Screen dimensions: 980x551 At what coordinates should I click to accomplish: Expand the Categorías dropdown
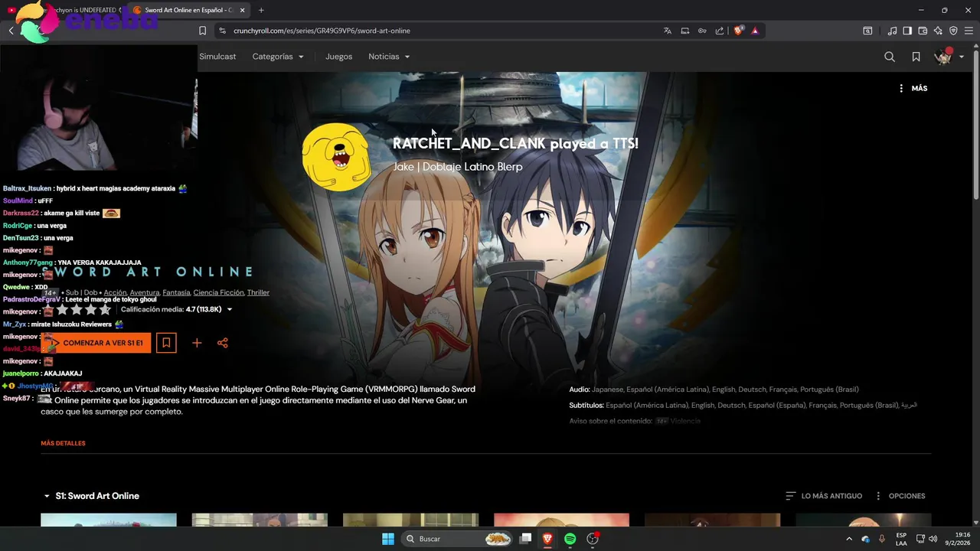[x=278, y=57]
